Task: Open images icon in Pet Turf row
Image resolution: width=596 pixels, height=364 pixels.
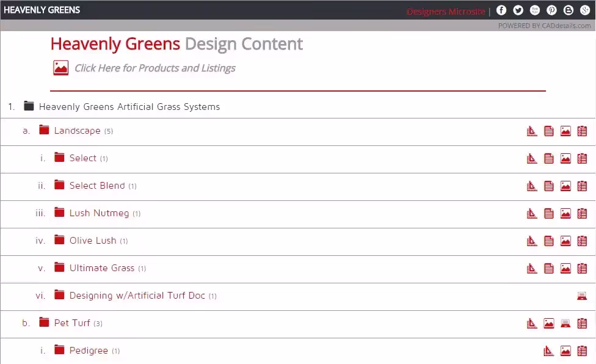Action: pyautogui.click(x=548, y=323)
